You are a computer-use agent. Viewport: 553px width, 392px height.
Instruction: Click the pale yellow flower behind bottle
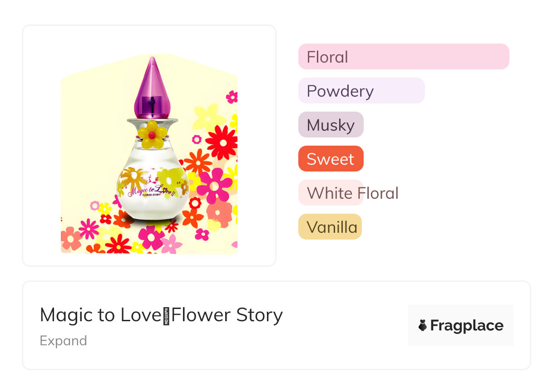click(208, 118)
